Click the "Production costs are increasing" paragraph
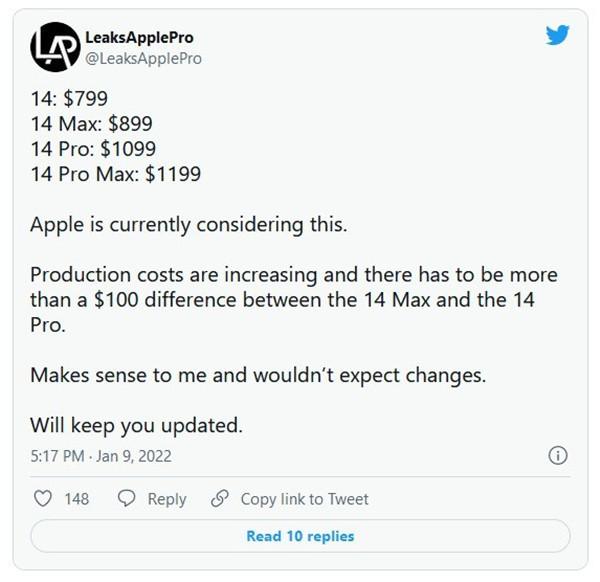Image resolution: width=600 pixels, height=582 pixels. (294, 299)
